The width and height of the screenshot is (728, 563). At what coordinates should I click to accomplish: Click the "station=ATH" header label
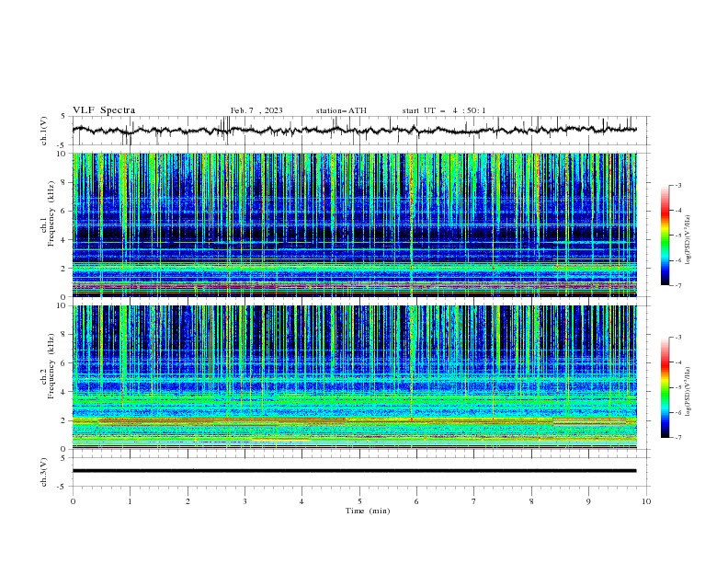(341, 110)
